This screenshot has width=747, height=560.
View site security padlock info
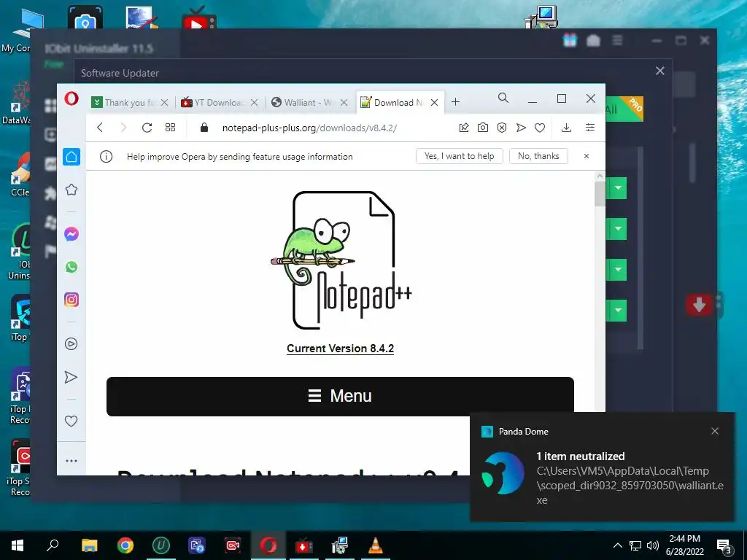tap(204, 128)
